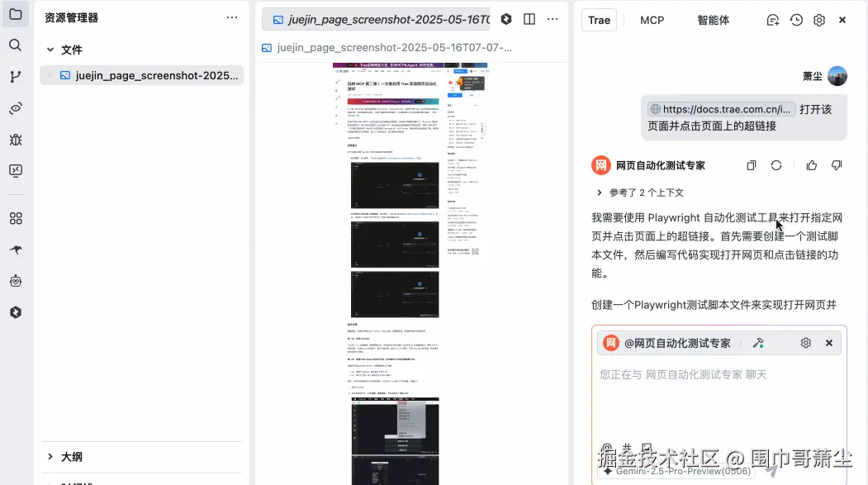Screen dimensions: 868x485
Task: Switch to the 智能体 tab
Action: coord(713,21)
